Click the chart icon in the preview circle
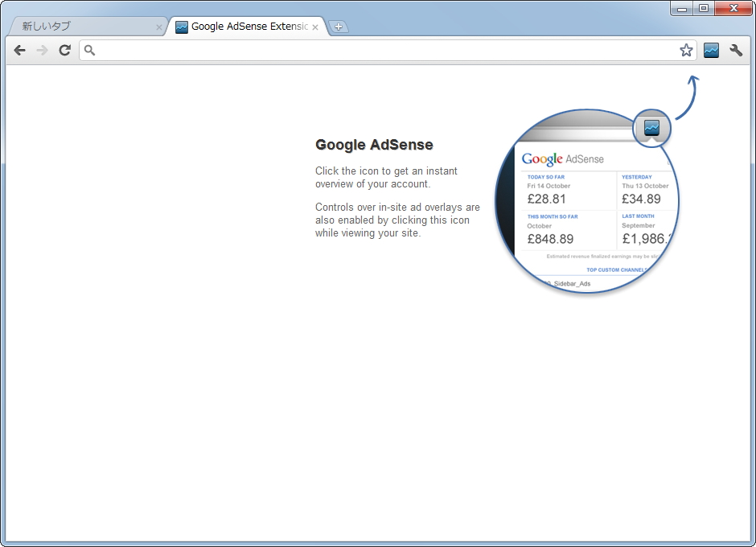Viewport: 756px width, 547px height. (651, 128)
